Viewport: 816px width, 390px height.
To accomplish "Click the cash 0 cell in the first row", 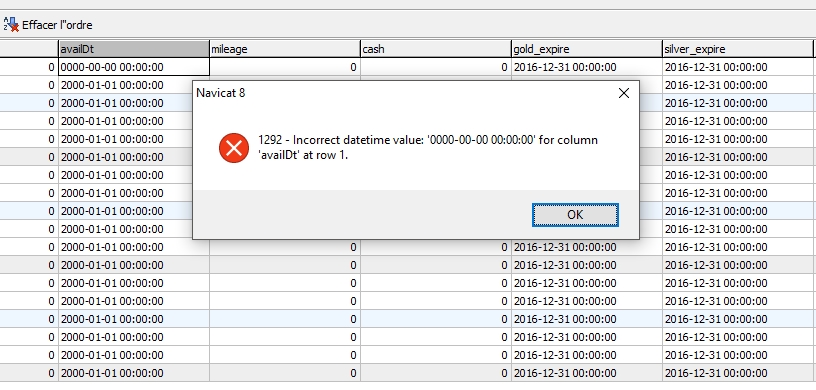I will coord(436,67).
